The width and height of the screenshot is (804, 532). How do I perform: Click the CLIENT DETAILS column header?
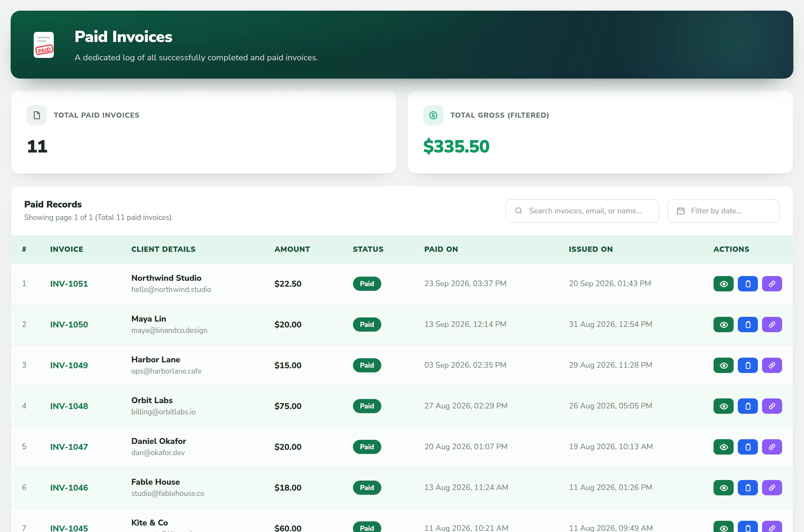(x=163, y=249)
